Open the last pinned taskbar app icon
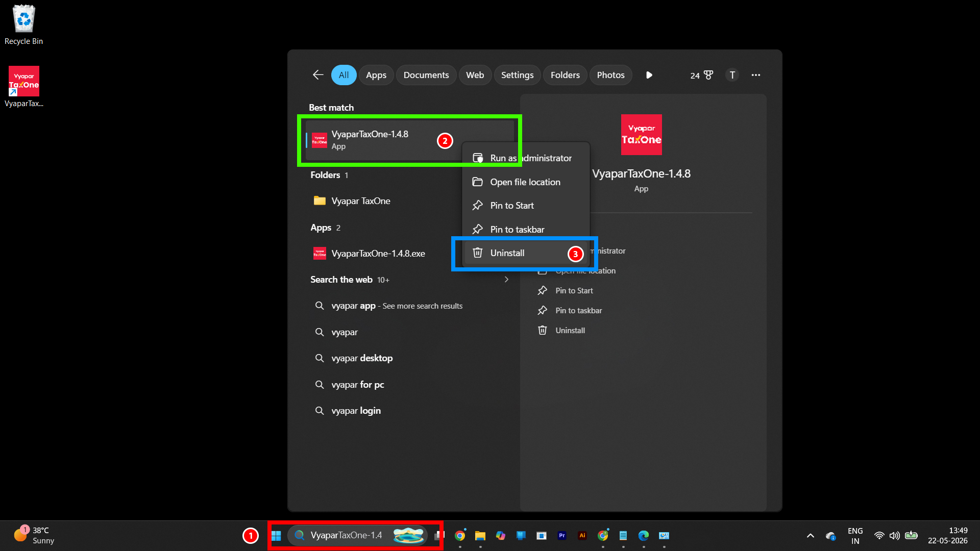 pyautogui.click(x=664, y=536)
